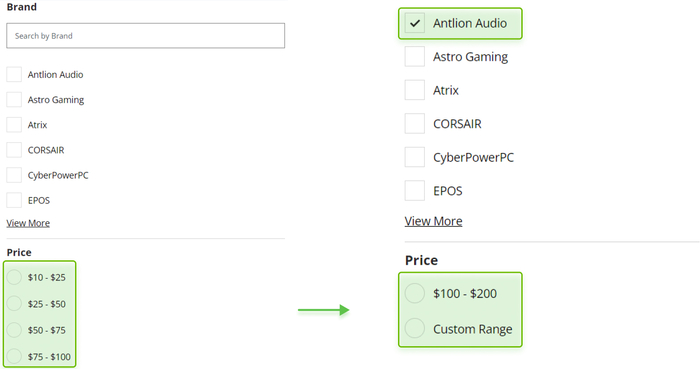The height and width of the screenshot is (369, 700).
Task: Select CyberPowerPC checkbox in left panel
Action: pos(14,175)
